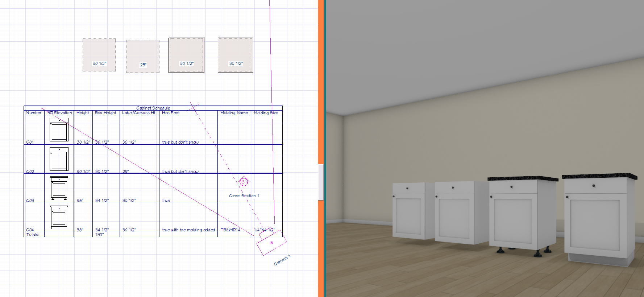The image size is (644, 297).
Task: Select the far-left cabinet in 3D view
Action: click(410, 210)
